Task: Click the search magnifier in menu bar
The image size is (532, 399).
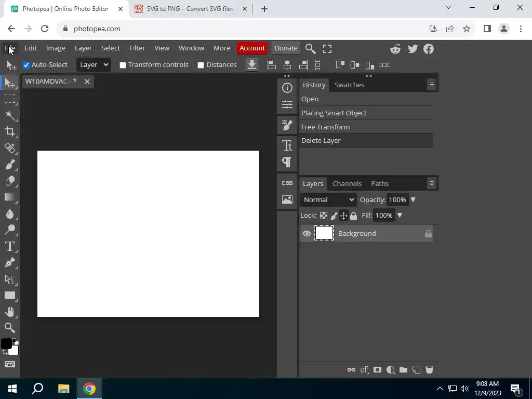Action: (x=311, y=48)
